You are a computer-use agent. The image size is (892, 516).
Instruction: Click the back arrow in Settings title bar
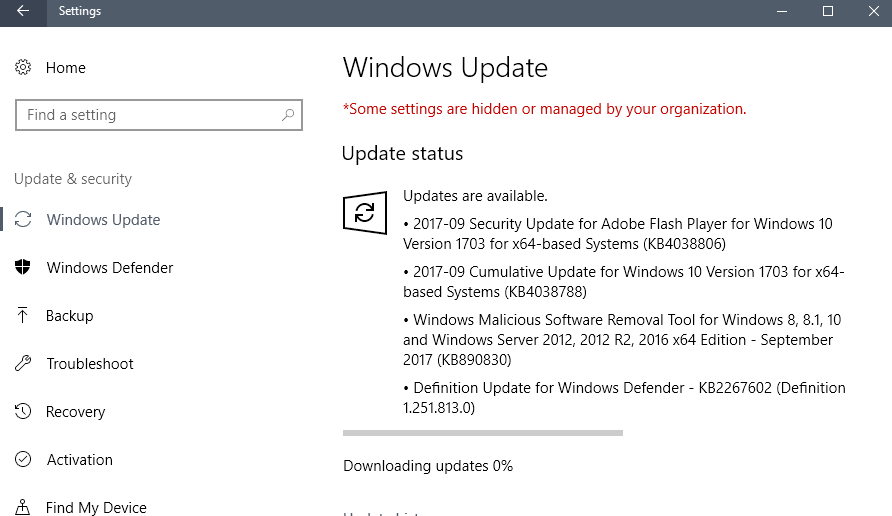23,11
